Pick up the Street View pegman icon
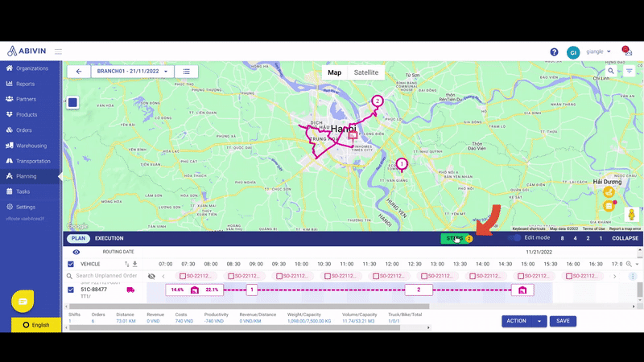This screenshot has height=362, width=644. click(x=632, y=214)
